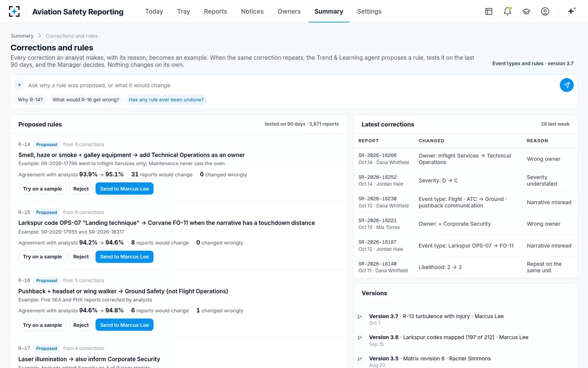Screen dimensions: 588x368
Task: Select the Notices tab
Action: (252, 11)
